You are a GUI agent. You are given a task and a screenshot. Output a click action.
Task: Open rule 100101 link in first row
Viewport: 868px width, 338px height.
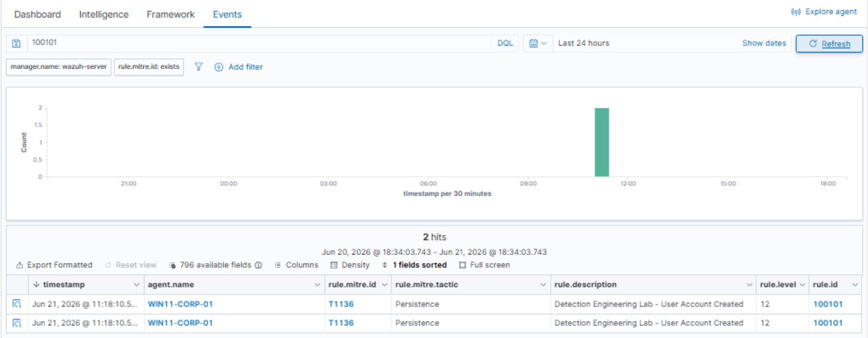pos(828,304)
